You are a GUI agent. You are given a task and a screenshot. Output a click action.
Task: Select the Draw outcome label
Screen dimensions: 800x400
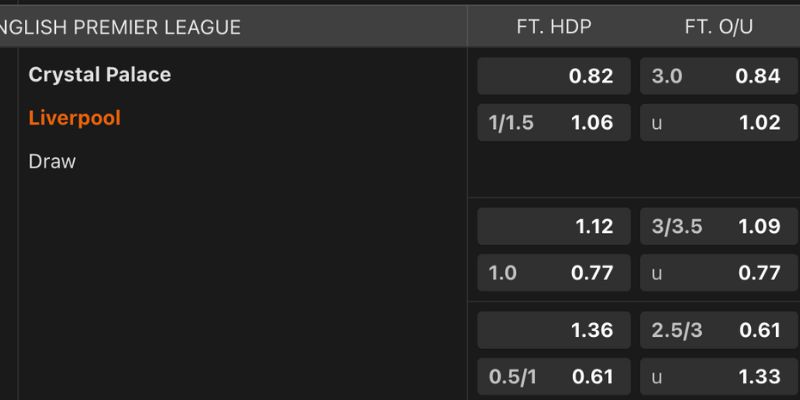[52, 161]
